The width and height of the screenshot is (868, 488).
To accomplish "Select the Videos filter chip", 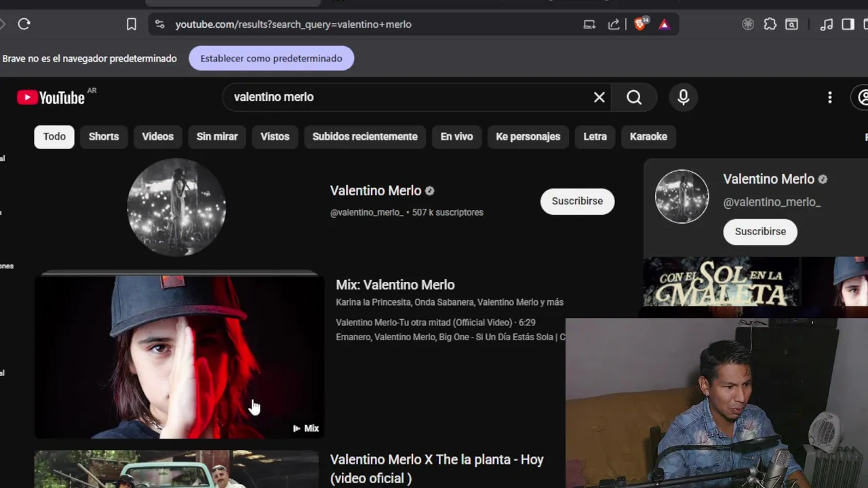I will pos(158,137).
